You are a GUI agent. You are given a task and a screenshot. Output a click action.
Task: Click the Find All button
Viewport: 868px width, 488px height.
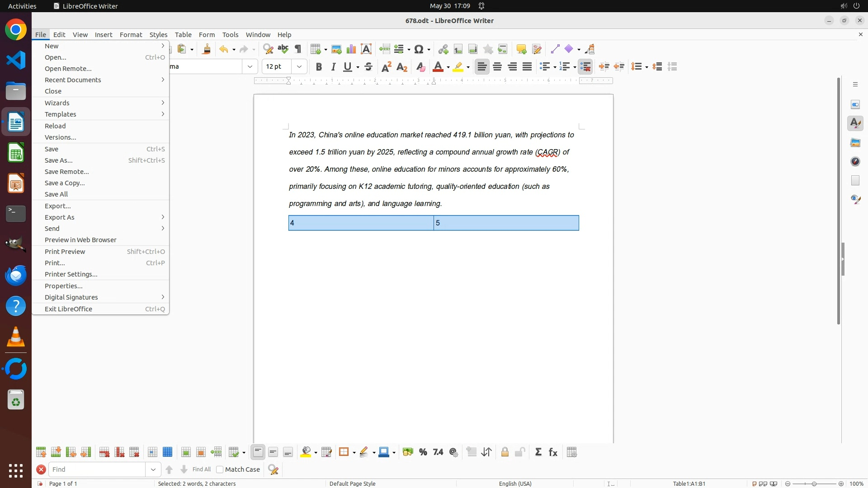202,469
